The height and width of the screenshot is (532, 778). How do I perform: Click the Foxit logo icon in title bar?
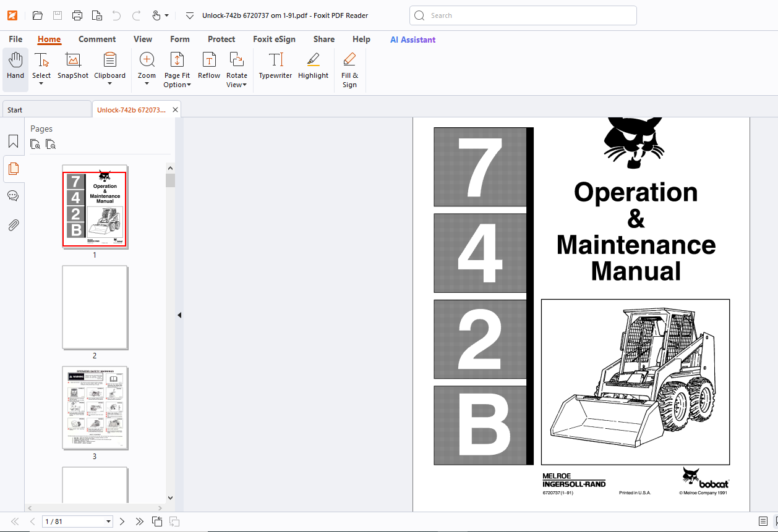point(12,15)
